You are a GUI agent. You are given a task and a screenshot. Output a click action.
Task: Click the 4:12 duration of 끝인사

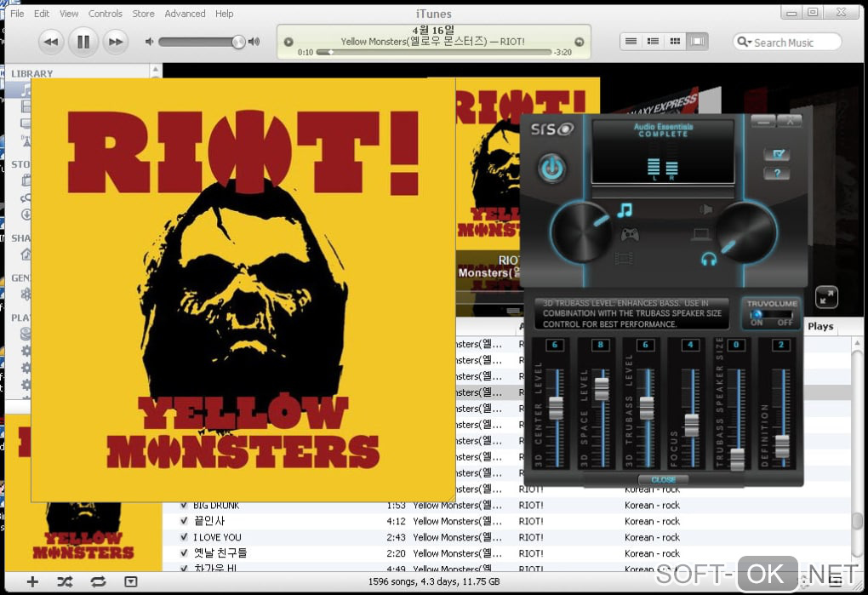pyautogui.click(x=396, y=522)
